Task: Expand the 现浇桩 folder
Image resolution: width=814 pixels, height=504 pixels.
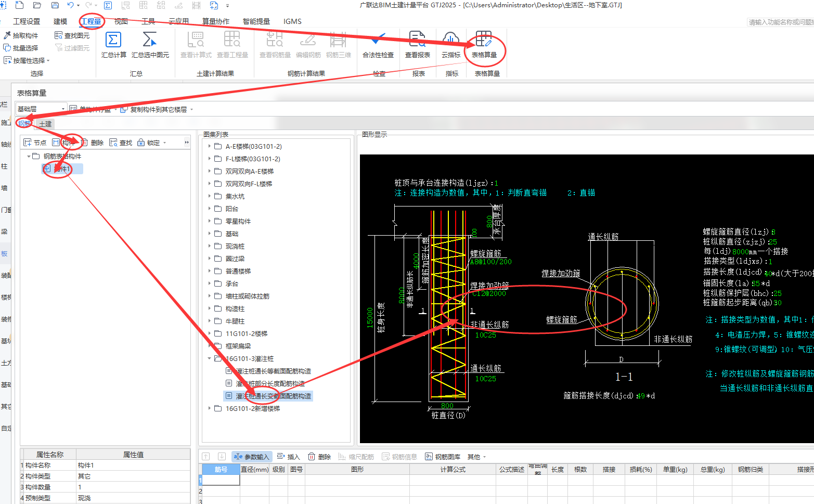Action: [210, 246]
